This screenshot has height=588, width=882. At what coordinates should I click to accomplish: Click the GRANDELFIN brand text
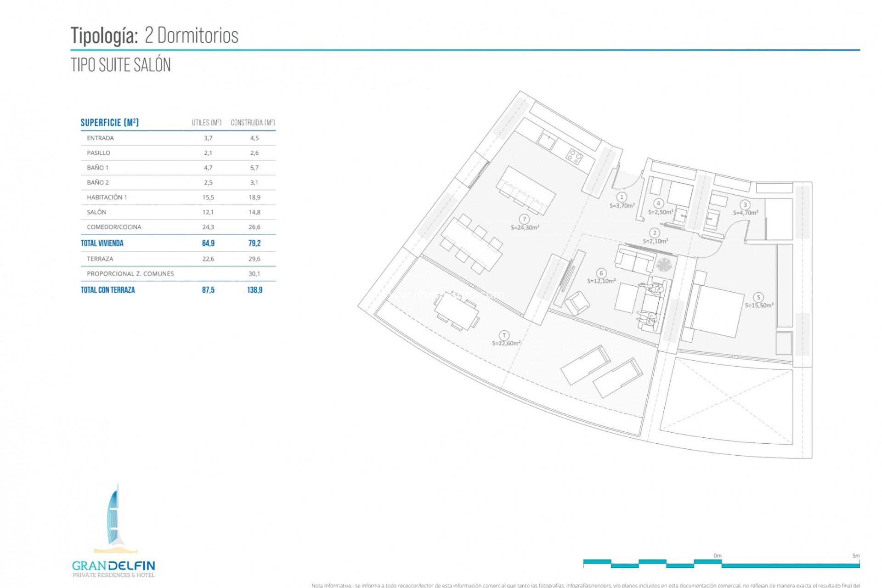113,566
